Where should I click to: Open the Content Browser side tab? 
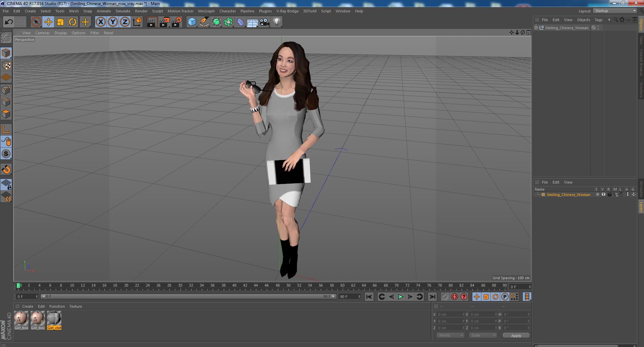pyautogui.click(x=641, y=62)
